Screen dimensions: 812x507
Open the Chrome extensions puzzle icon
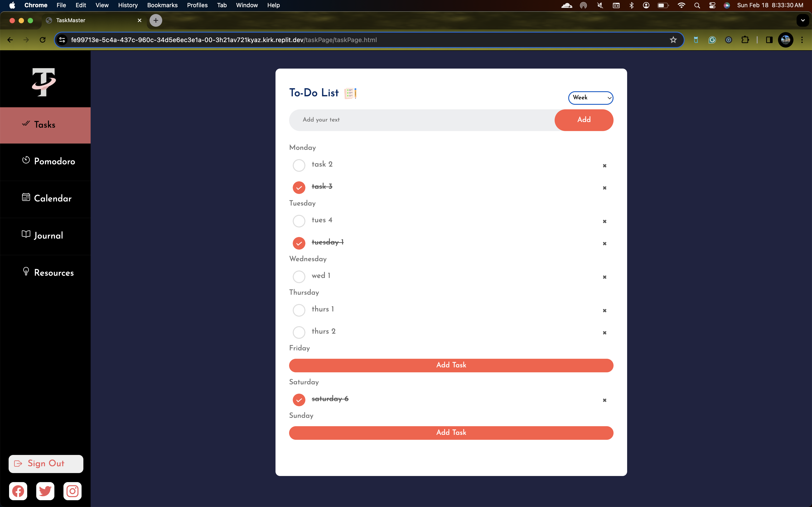(745, 40)
